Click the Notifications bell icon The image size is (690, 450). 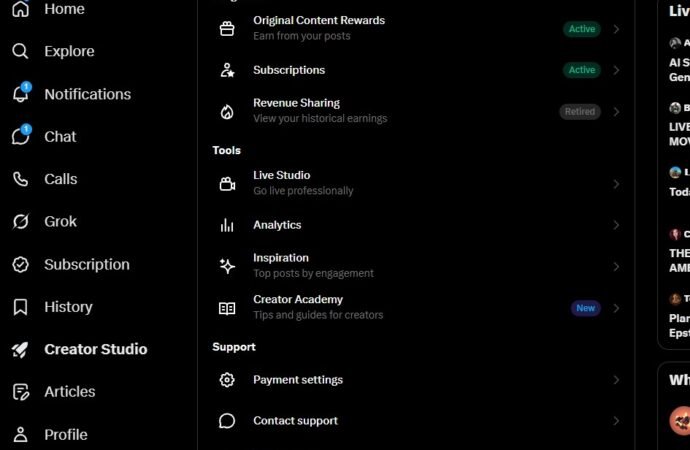21,93
